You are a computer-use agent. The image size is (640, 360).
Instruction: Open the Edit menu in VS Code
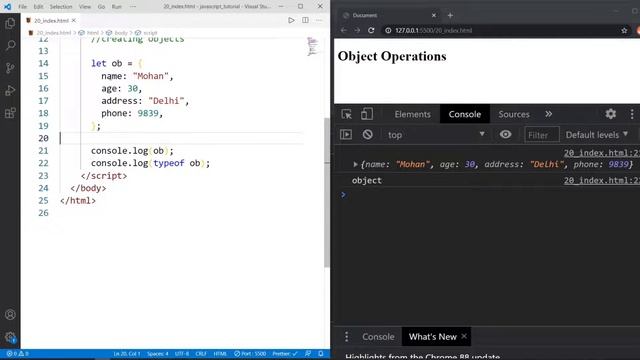[x=38, y=7]
